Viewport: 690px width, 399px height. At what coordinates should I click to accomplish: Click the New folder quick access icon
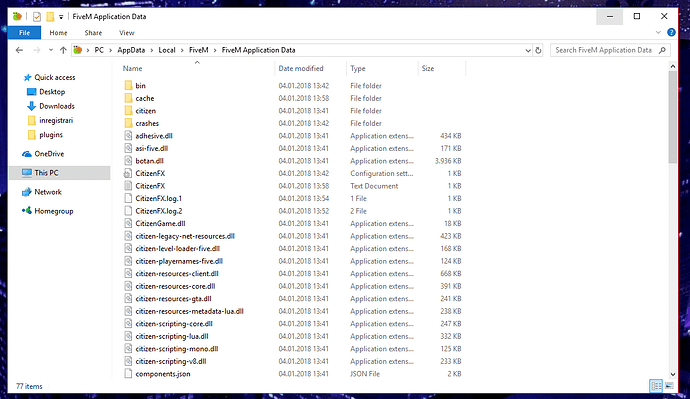point(51,17)
